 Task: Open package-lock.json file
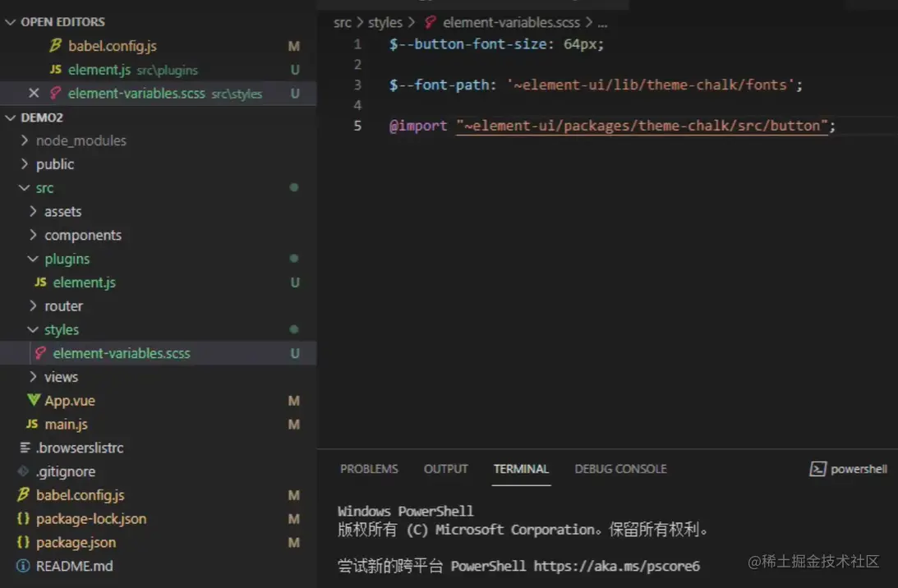91,519
